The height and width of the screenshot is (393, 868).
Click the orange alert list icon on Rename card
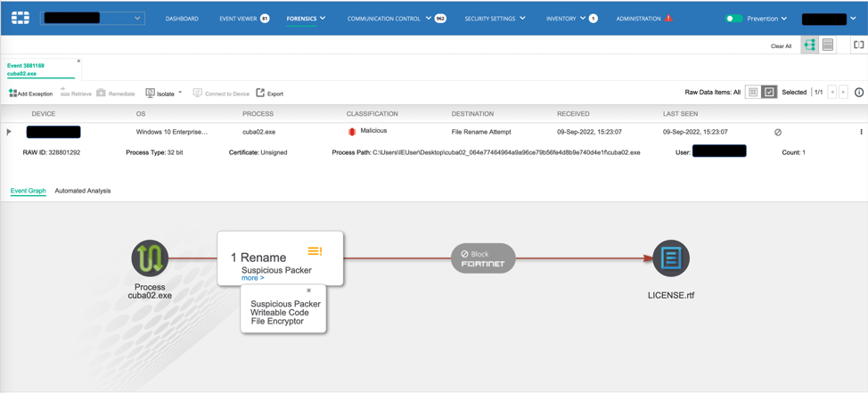315,251
